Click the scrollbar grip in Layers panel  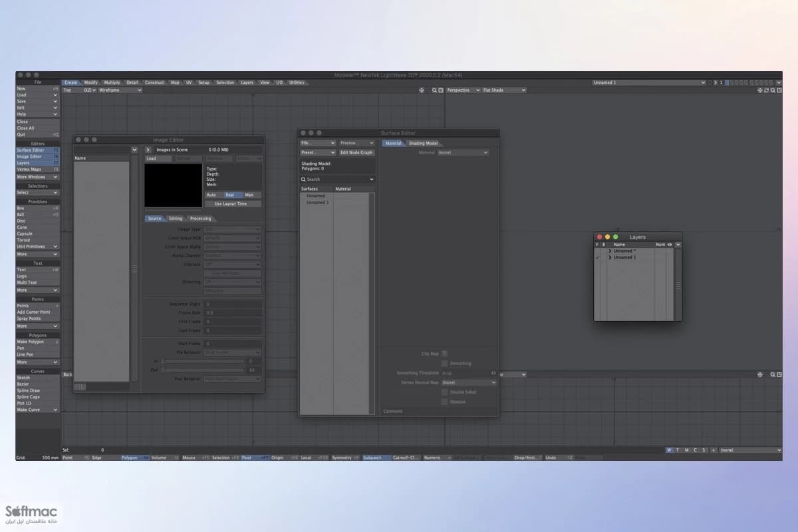coord(678,285)
